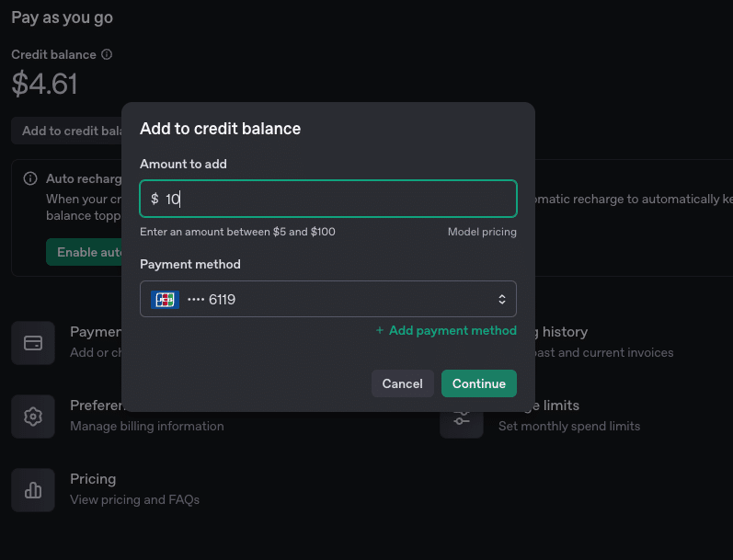
Task: Click the Add to credit balance button
Action: coord(66,131)
